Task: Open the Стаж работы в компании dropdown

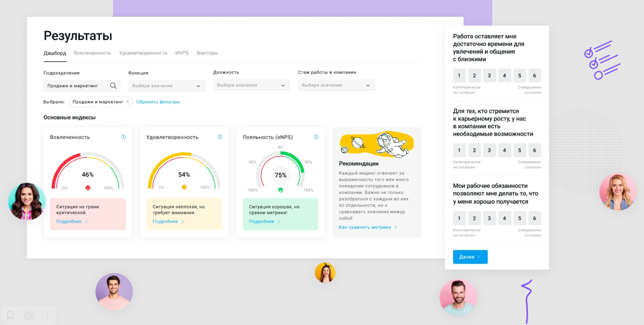Action: click(x=336, y=85)
